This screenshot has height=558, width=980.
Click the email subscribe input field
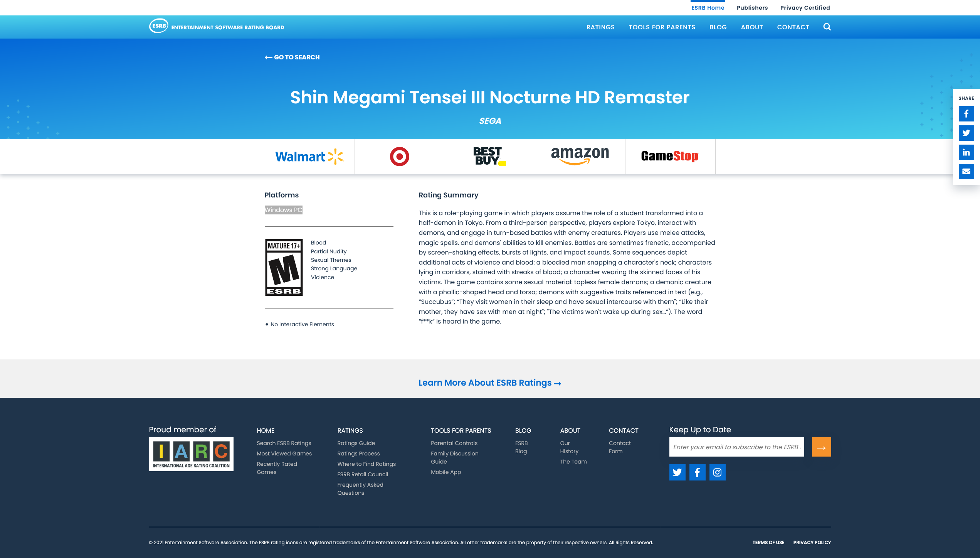click(737, 447)
